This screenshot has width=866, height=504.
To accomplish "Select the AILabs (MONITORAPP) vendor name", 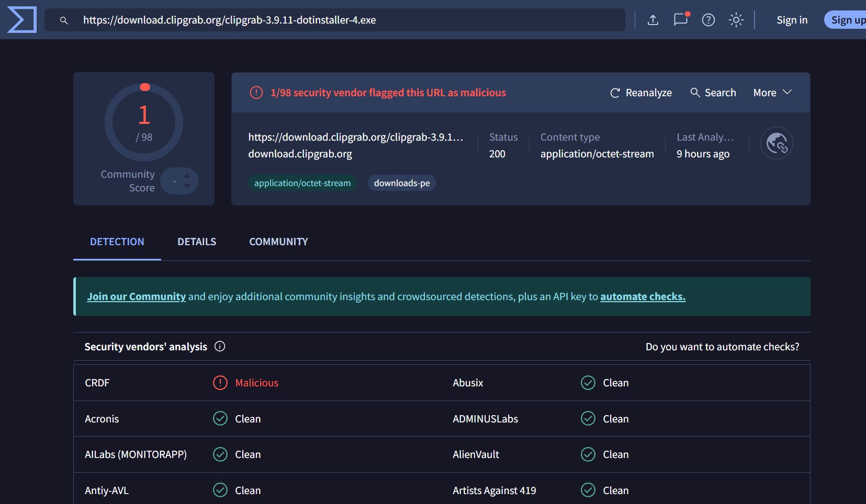I will pos(136,454).
